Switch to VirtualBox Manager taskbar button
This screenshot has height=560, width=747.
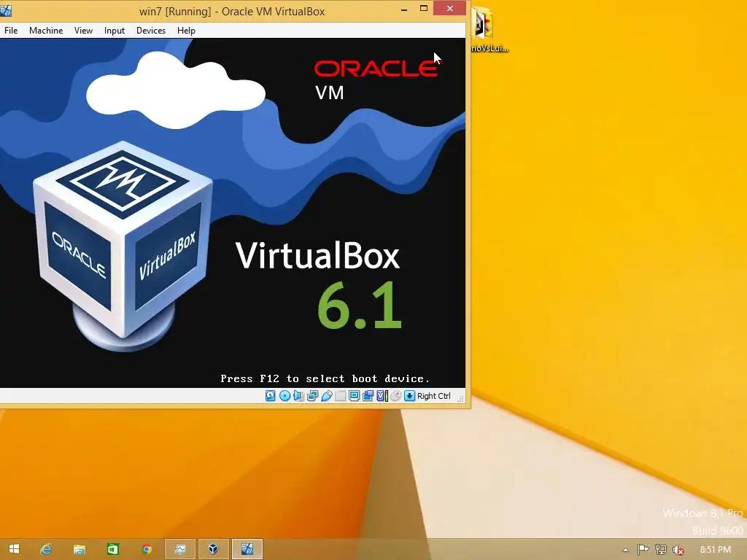213,549
